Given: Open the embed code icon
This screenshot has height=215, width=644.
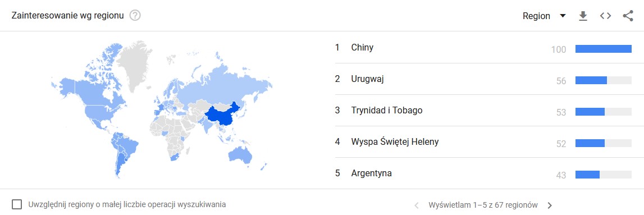Looking at the screenshot, I should pos(605,16).
